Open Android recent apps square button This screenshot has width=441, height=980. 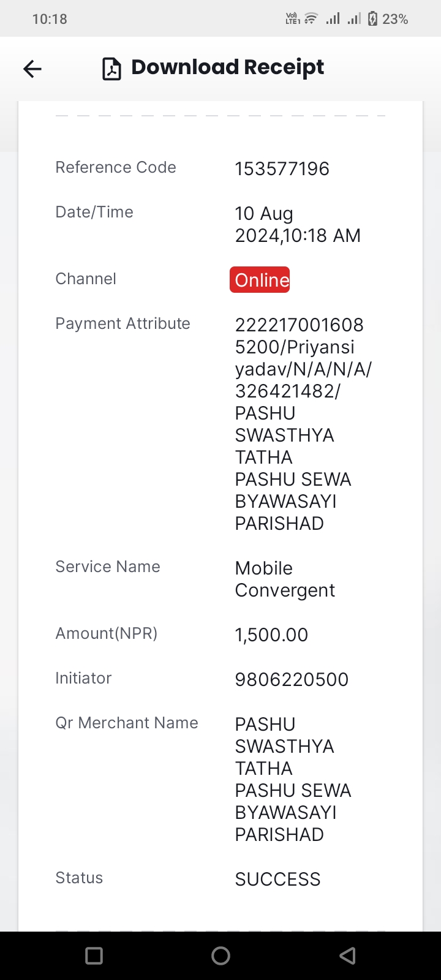click(x=94, y=956)
